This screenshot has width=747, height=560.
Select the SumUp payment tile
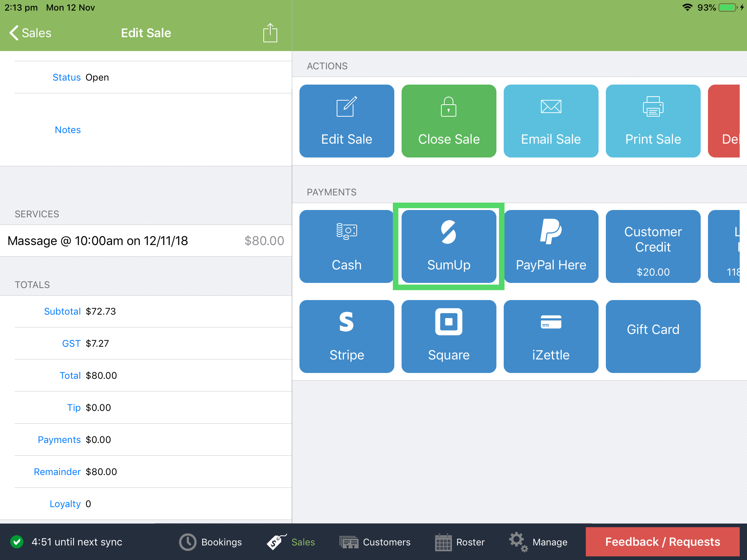(449, 246)
